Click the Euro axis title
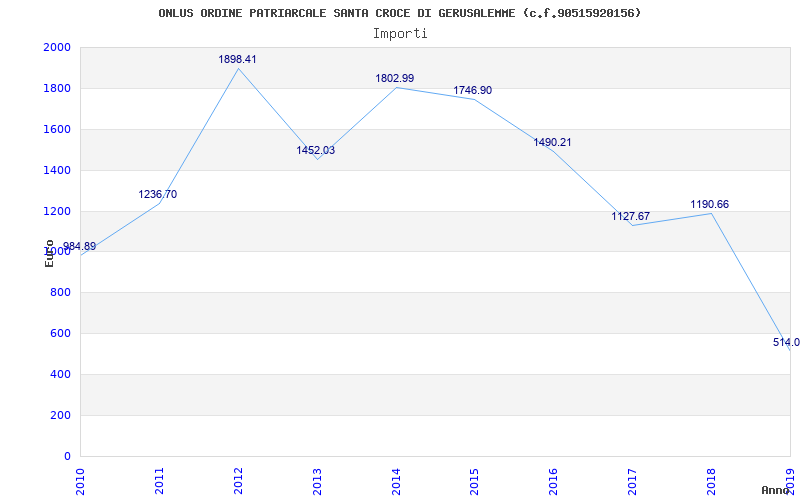This screenshot has height=500, width=800. (x=49, y=254)
